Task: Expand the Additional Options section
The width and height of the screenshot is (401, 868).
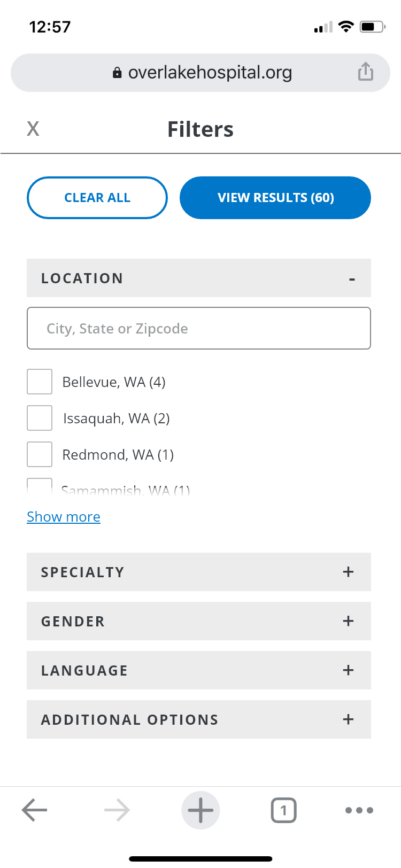Action: pos(199,719)
